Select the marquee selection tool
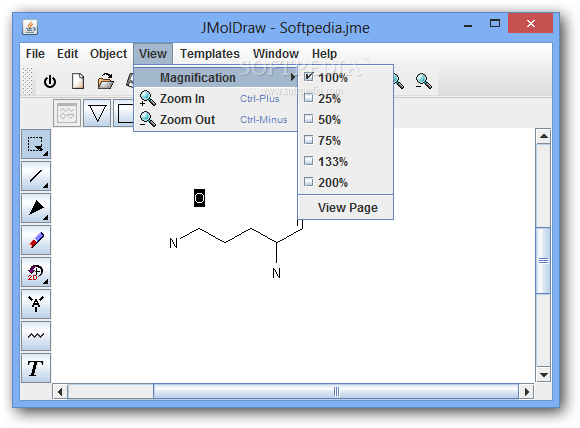580x428 pixels. pos(36,144)
